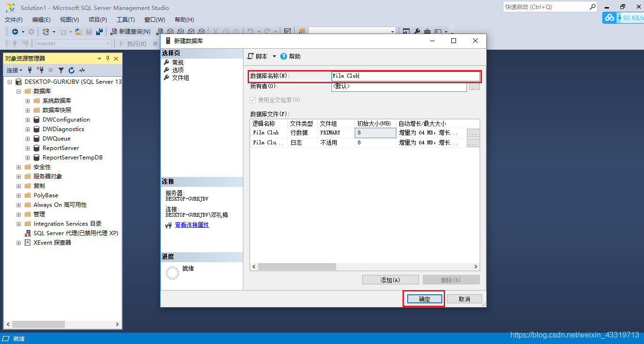Image resolution: width=644 pixels, height=344 pixels.
Task: Expand the 数据库快照 folder node
Action: point(28,110)
